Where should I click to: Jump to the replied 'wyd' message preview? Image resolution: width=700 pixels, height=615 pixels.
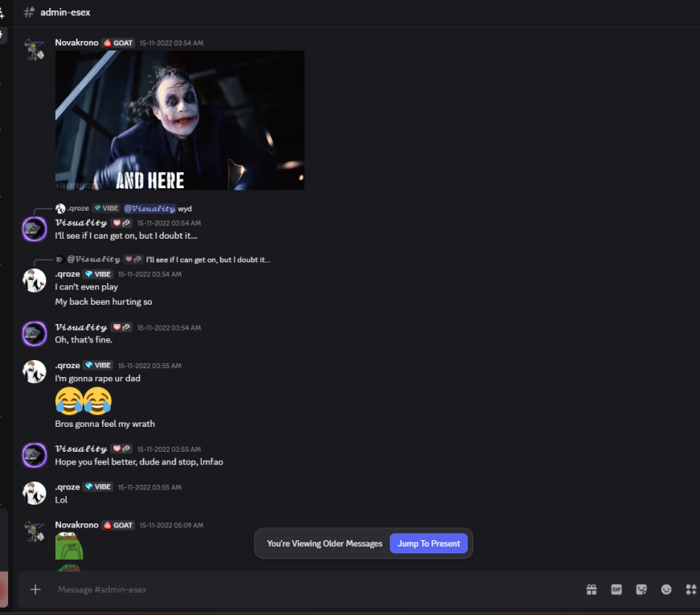185,208
